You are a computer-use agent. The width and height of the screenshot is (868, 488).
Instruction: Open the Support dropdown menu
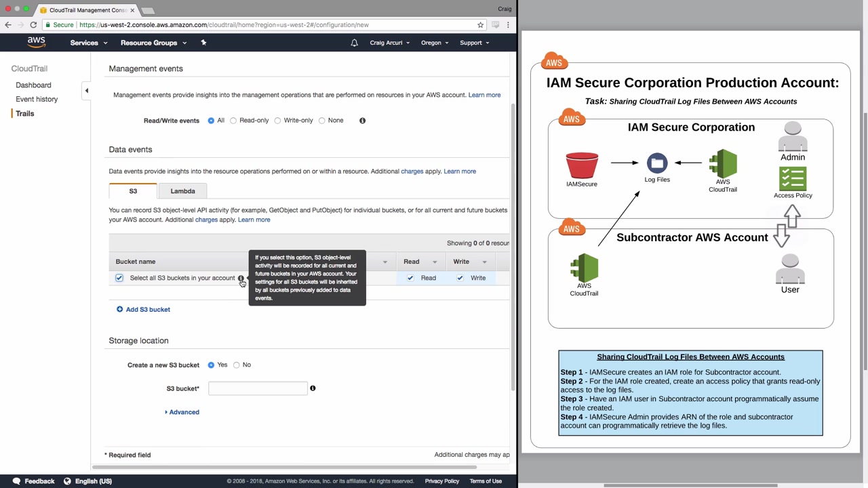(475, 43)
